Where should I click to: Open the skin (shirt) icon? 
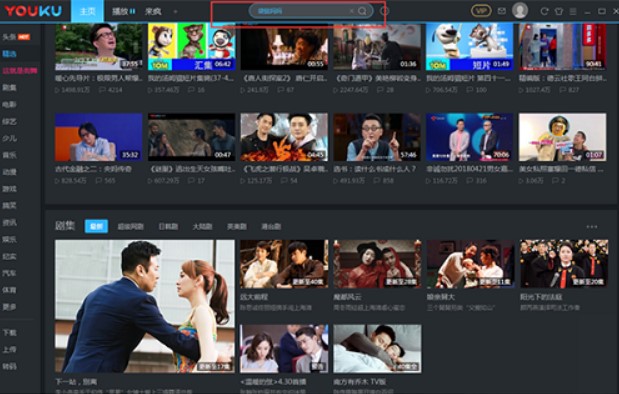tap(559, 11)
